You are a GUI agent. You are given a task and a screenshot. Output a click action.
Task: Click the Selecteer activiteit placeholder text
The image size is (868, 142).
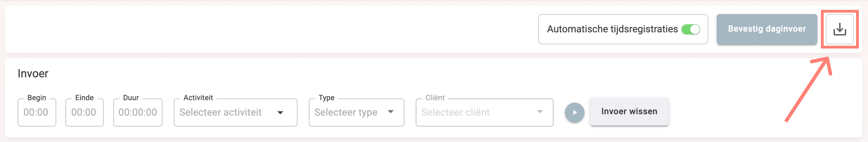pos(221,112)
